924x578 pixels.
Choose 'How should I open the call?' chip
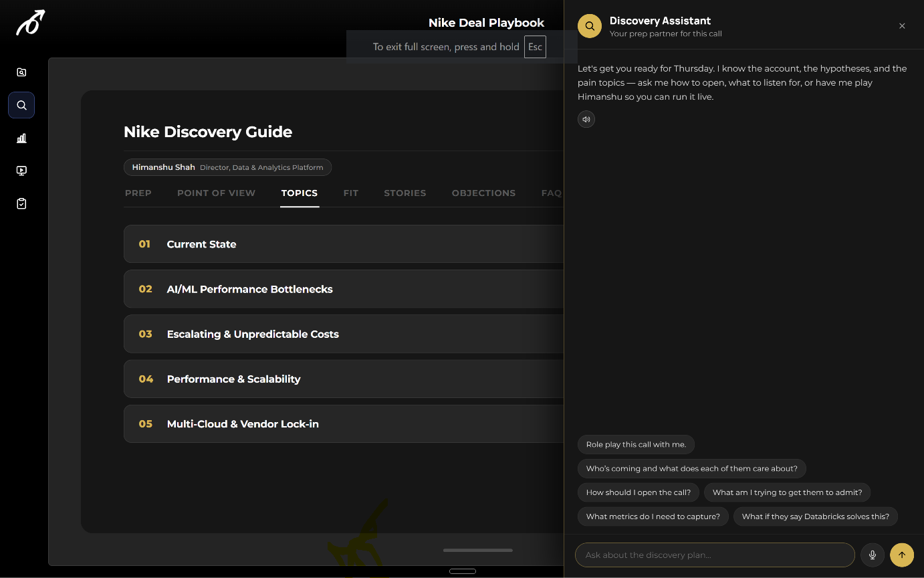(x=639, y=492)
